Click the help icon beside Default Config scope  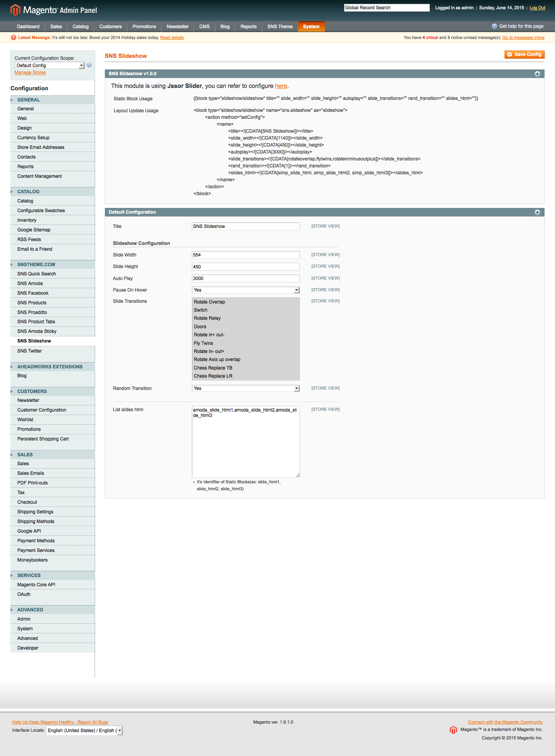[89, 65]
